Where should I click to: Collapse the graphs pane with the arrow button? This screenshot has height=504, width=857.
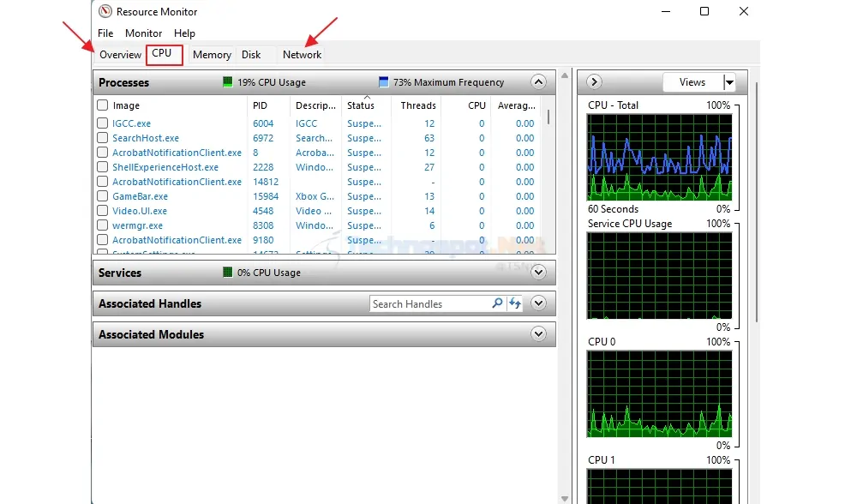pos(594,82)
